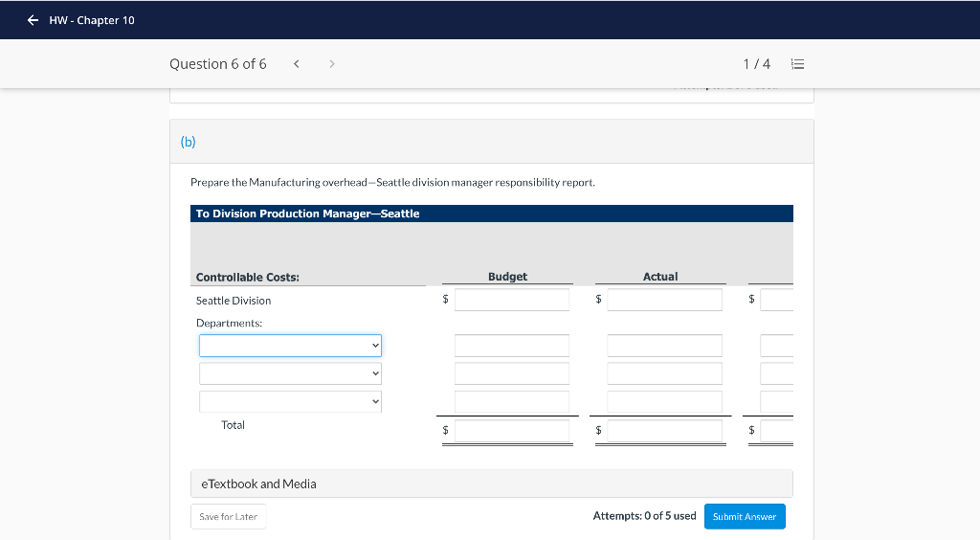
Task: Click the Seattle Division row label
Action: pyautogui.click(x=234, y=301)
